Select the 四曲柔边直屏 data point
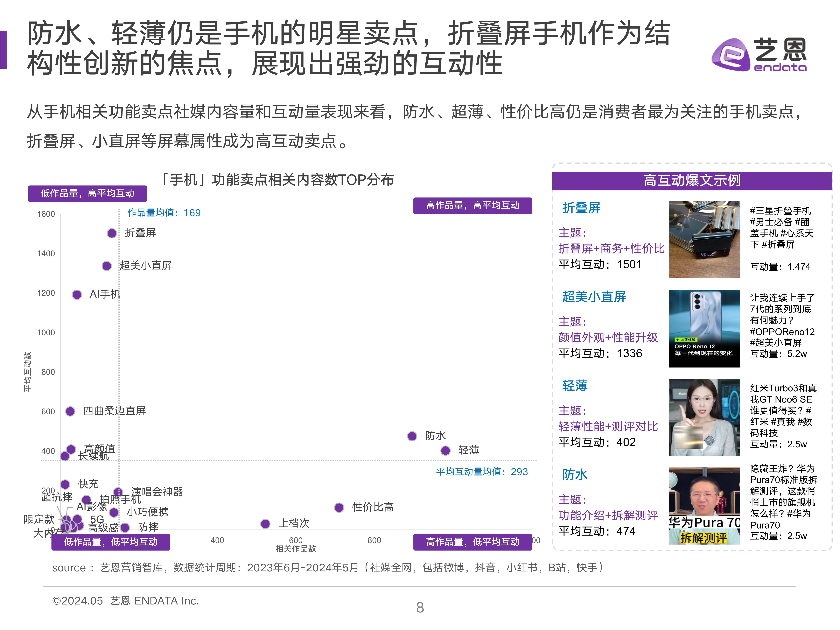 pos(70,411)
